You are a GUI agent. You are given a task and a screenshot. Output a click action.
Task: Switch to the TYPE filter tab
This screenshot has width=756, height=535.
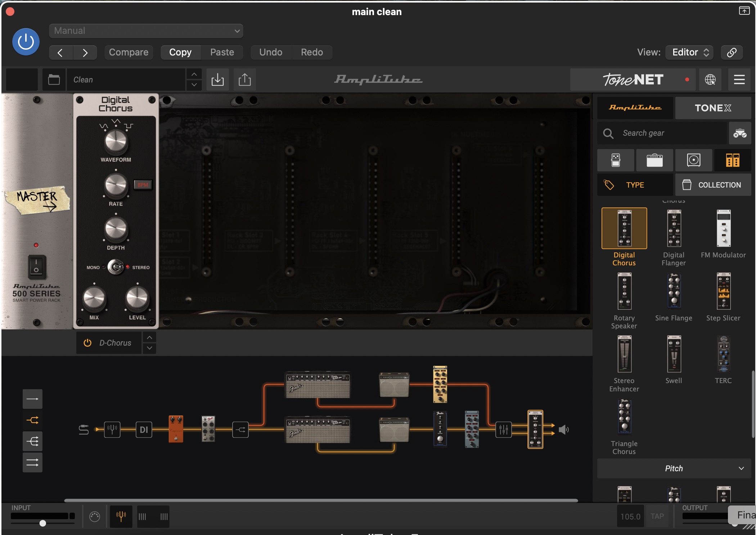click(x=635, y=185)
